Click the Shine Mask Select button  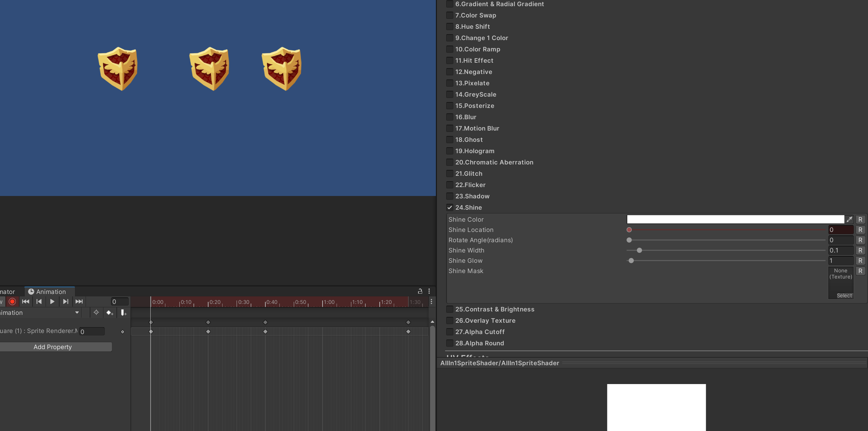click(844, 296)
